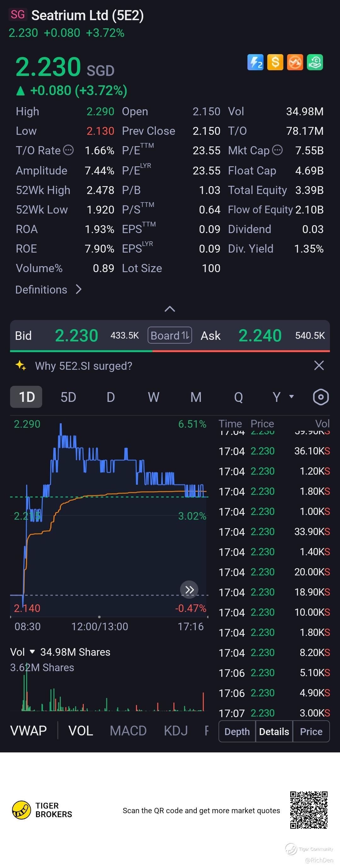The height and width of the screenshot is (868, 340).
Task: Tap the 52Wk High value 2.478
Action: click(x=100, y=190)
